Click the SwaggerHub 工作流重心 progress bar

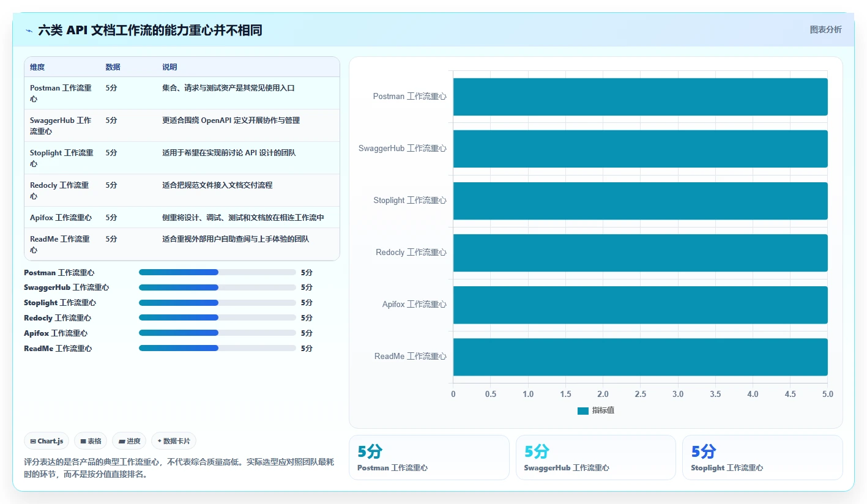coord(217,287)
